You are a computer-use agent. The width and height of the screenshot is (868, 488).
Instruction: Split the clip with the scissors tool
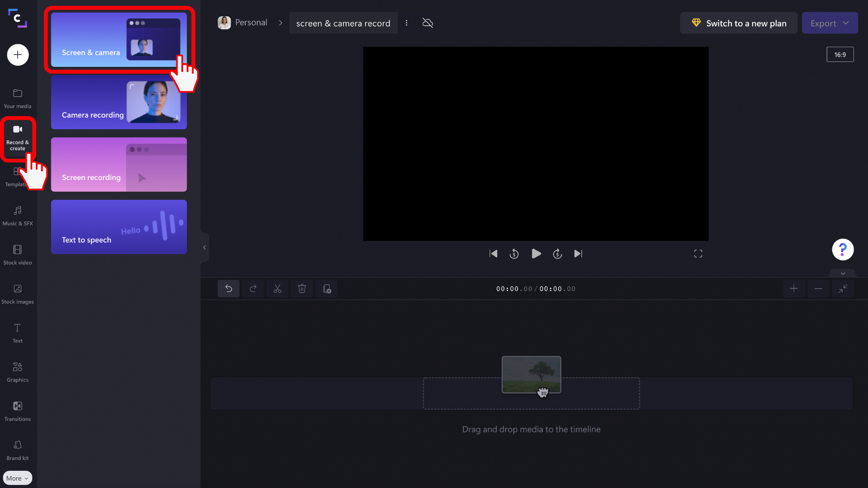click(x=277, y=288)
